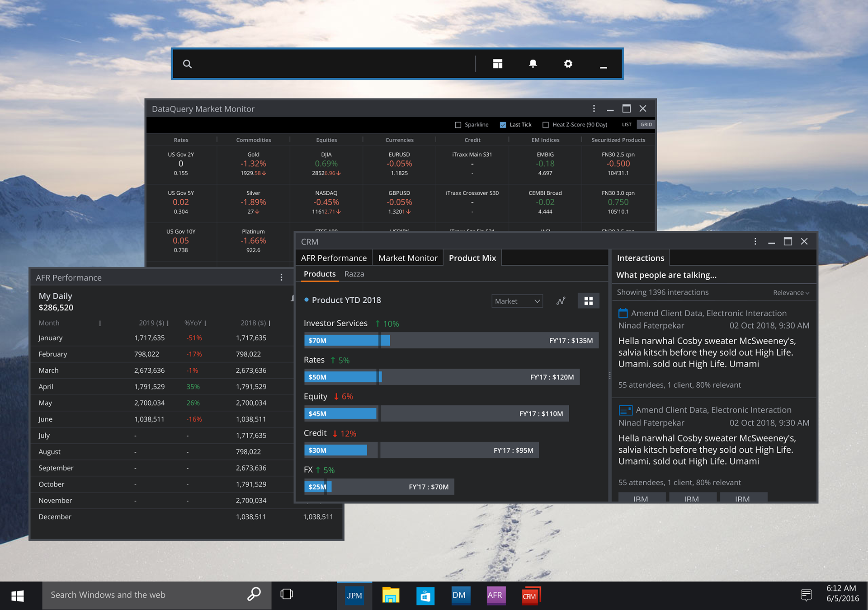Select the Razza sub-tab

pyautogui.click(x=354, y=274)
